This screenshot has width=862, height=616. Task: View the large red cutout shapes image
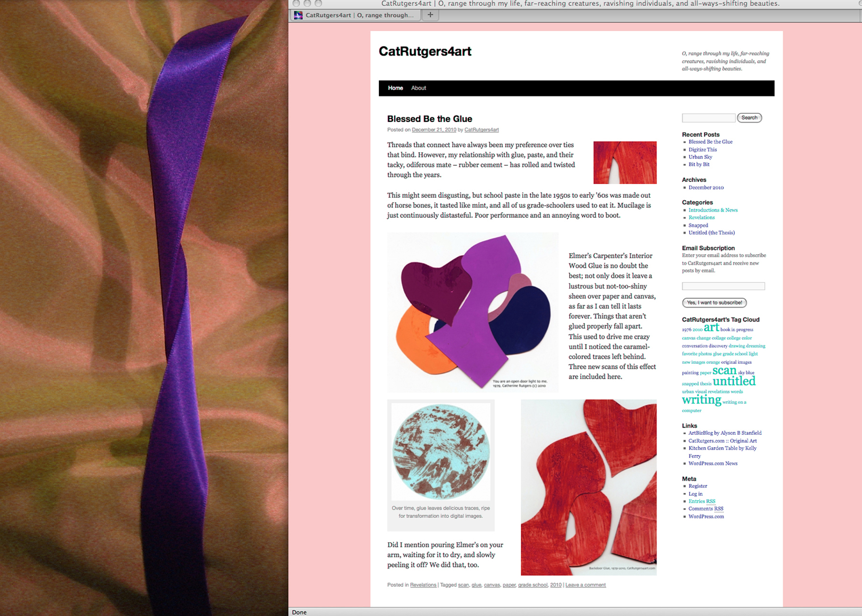[588, 487]
